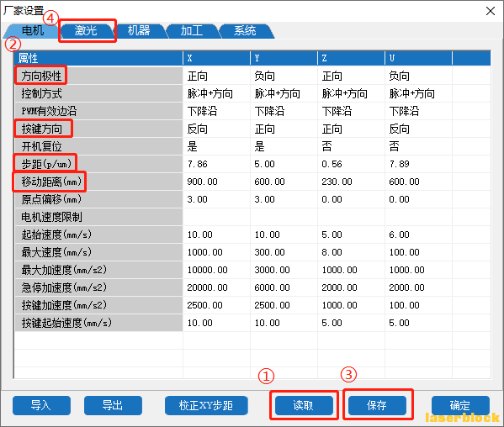The height and width of the screenshot is (427, 504).
Task: Open the 机器 tab
Action: point(139,31)
